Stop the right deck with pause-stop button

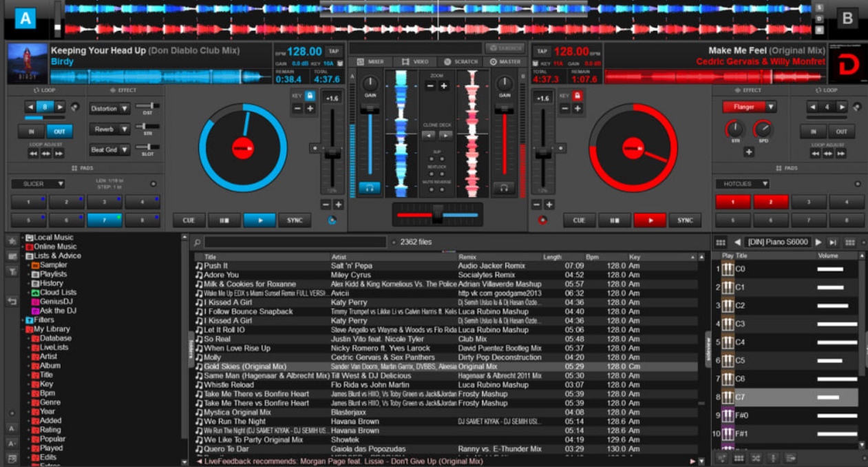[x=615, y=220]
